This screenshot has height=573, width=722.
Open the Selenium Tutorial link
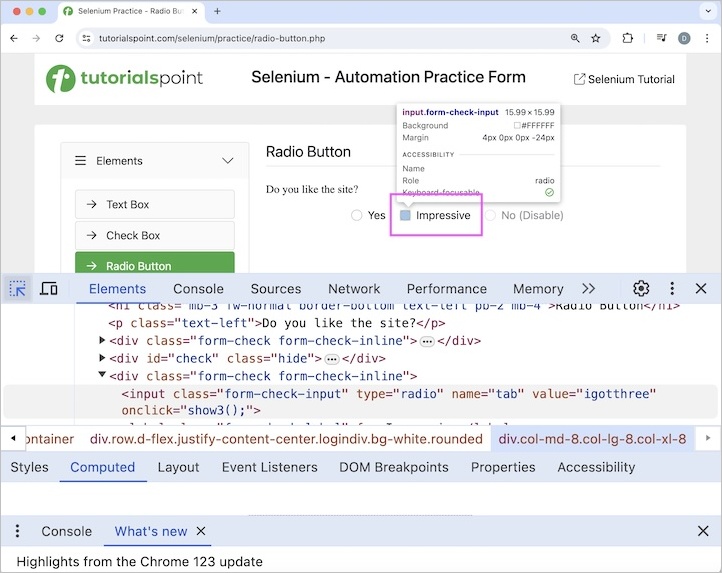pos(623,79)
